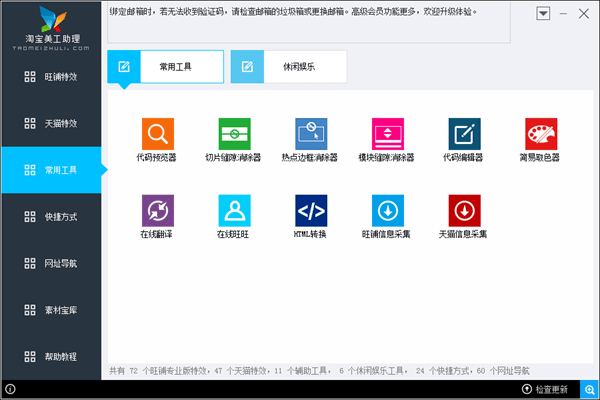Launch the 简易取色器 color picker palette

(x=540, y=133)
